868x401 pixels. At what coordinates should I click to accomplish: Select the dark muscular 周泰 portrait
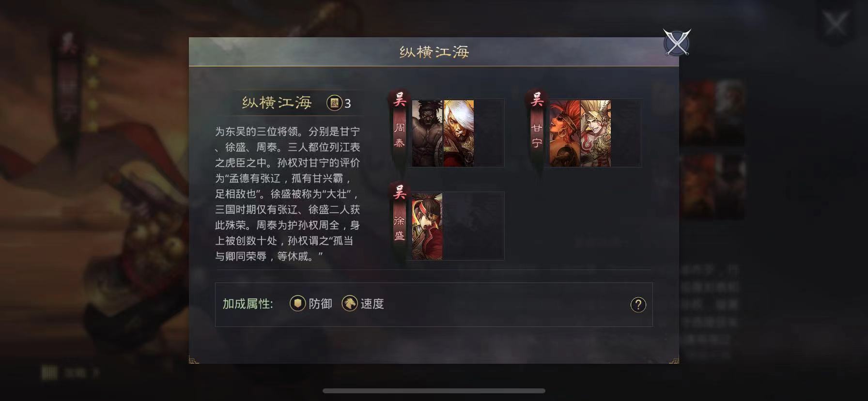click(x=427, y=133)
